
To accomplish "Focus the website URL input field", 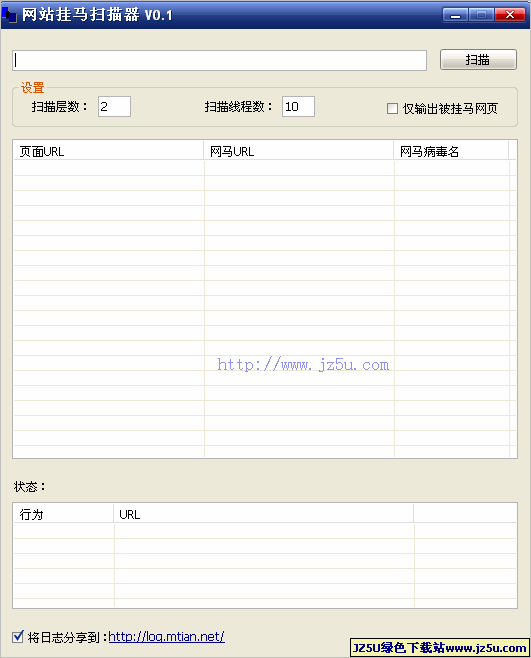I will pos(220,60).
